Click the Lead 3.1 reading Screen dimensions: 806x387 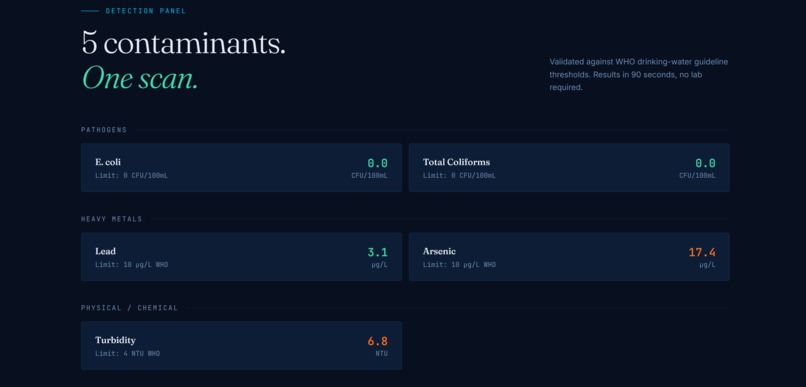click(x=377, y=252)
